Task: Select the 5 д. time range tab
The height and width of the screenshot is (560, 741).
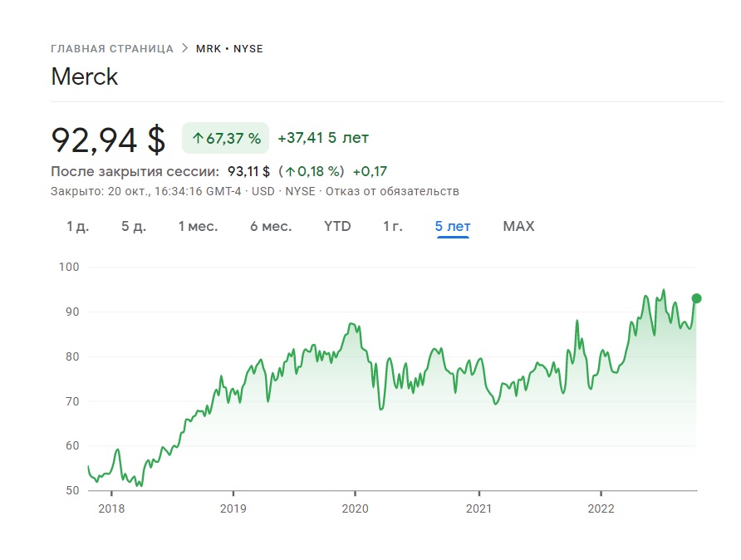Action: pos(134,226)
